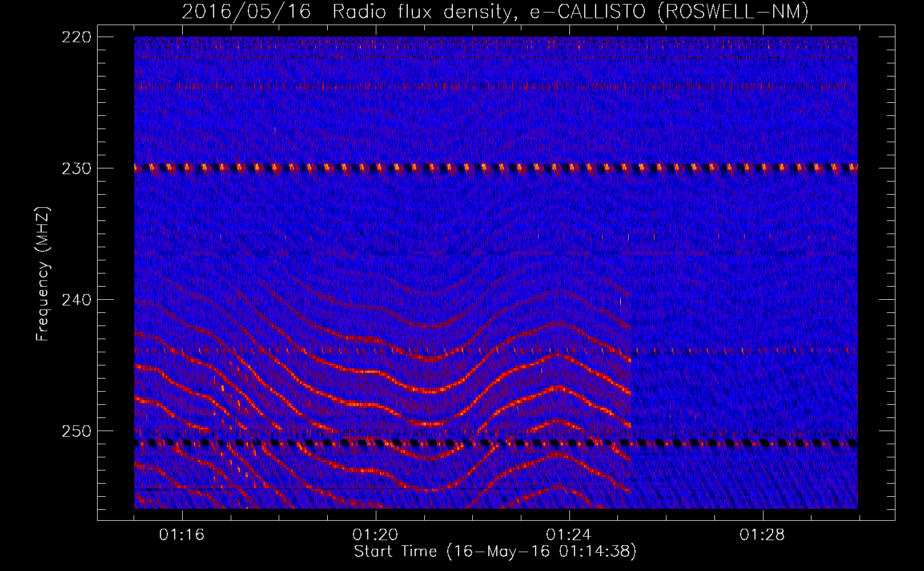The height and width of the screenshot is (571, 924).
Task: Click the plot title mentioning e-CALLISTO (ROSWELL-NM)
Action: (495, 12)
